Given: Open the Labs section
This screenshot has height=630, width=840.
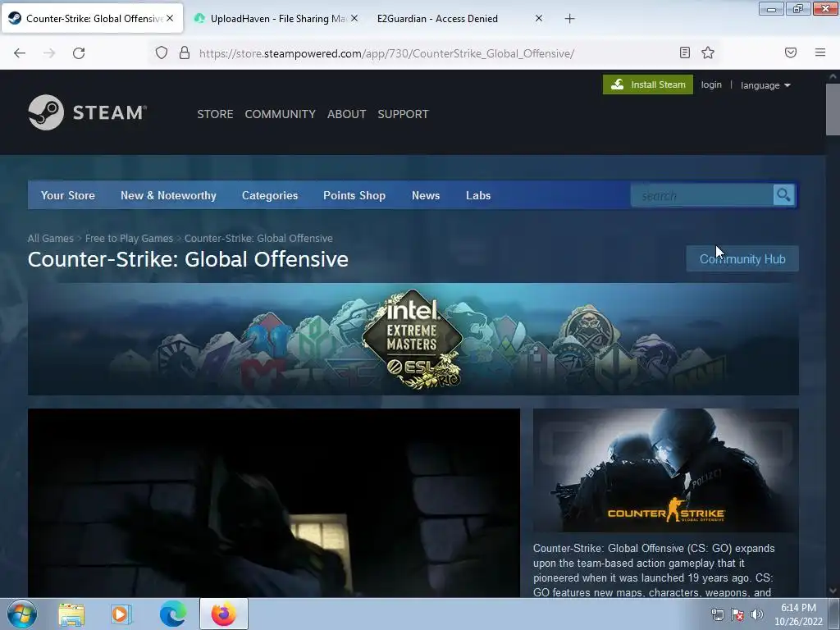Looking at the screenshot, I should [478, 195].
